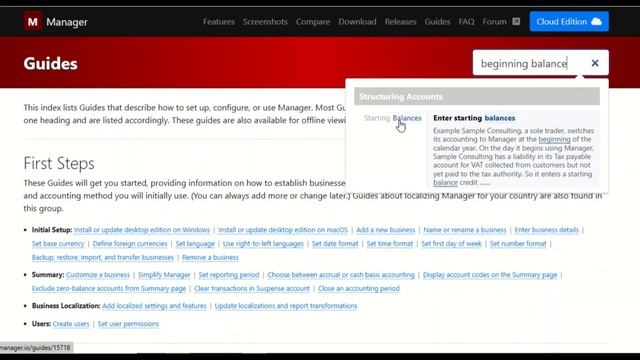Open 'Exclude zero-balance accounts from Summary page'

click(x=109, y=289)
